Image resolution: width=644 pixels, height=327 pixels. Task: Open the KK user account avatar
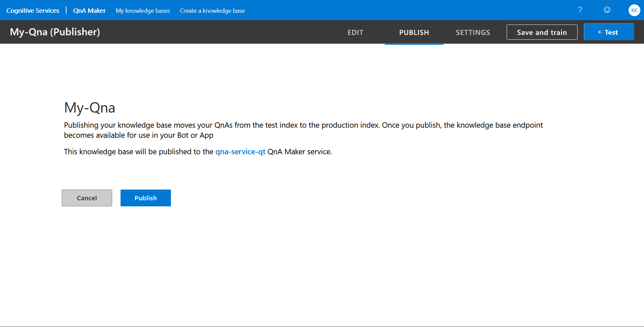coord(634,10)
